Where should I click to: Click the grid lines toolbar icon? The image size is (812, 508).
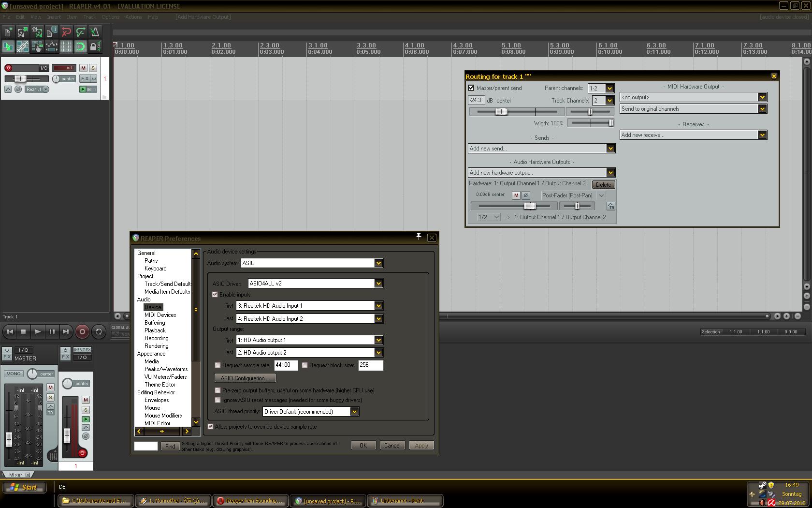point(66,46)
